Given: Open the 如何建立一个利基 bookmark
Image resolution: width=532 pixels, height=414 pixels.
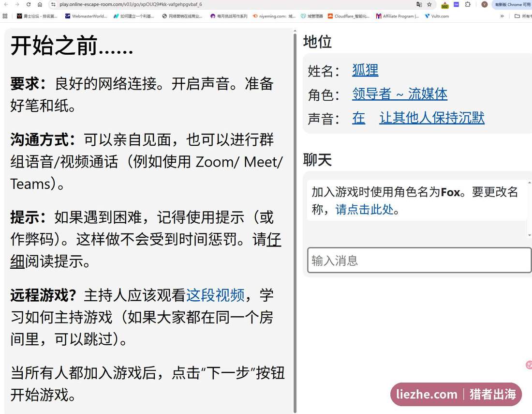Looking at the screenshot, I should [133, 16].
